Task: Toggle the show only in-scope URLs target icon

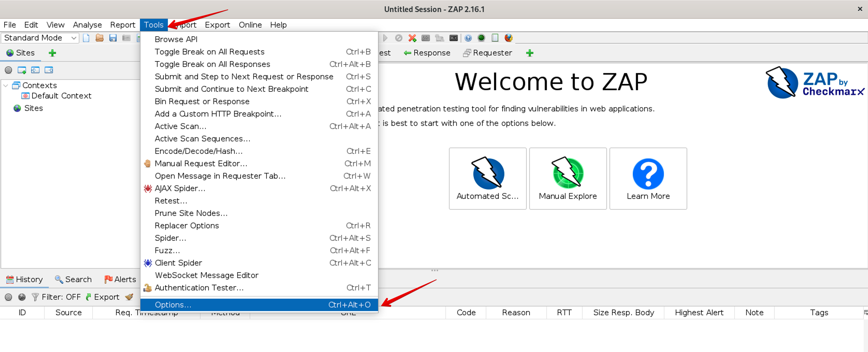Action: coord(9,70)
